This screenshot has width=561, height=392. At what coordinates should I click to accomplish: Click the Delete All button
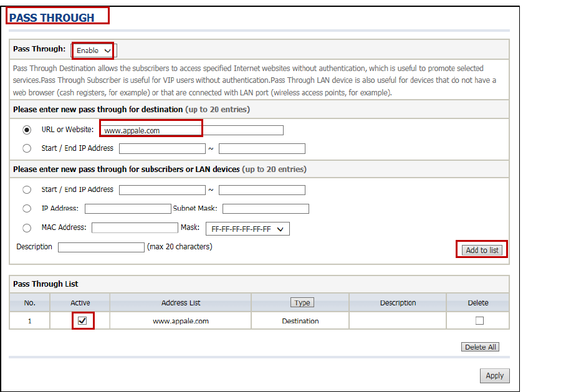coord(480,347)
